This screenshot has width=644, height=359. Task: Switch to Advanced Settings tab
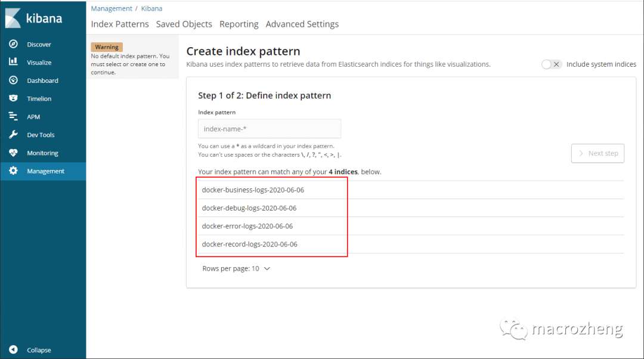click(302, 24)
